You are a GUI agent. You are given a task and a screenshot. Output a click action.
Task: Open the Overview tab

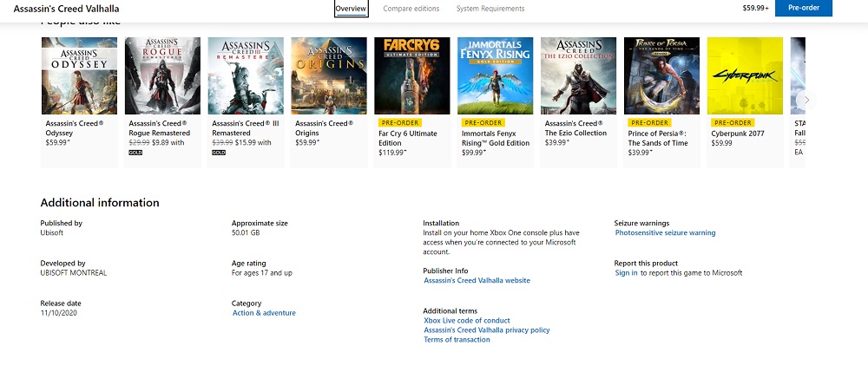[351, 9]
